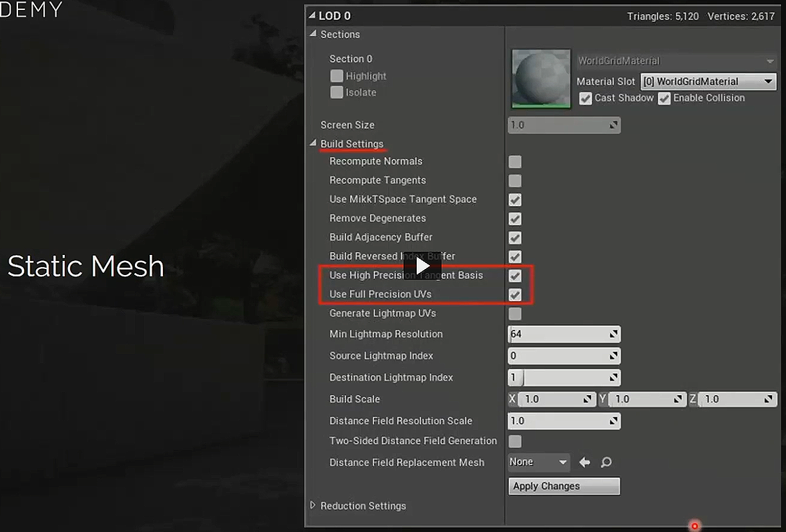Disable Cast Shadow checkbox
Viewport: 786px width, 532px height.
coord(586,98)
